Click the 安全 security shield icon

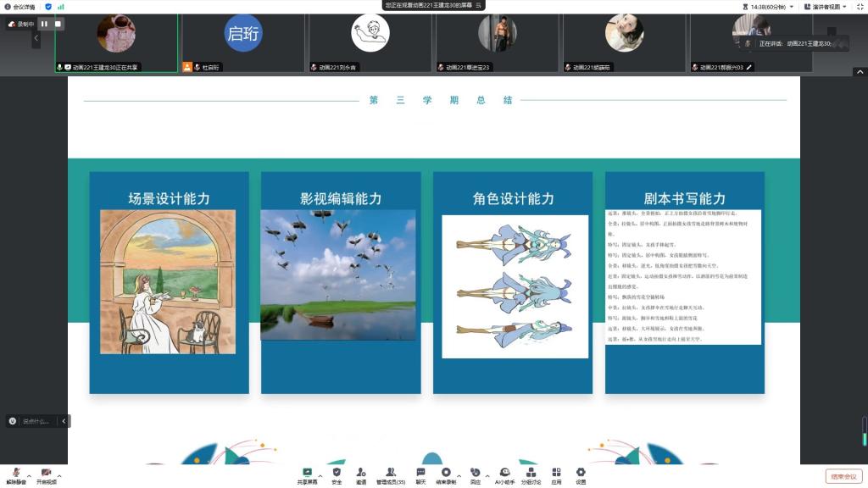(x=337, y=474)
